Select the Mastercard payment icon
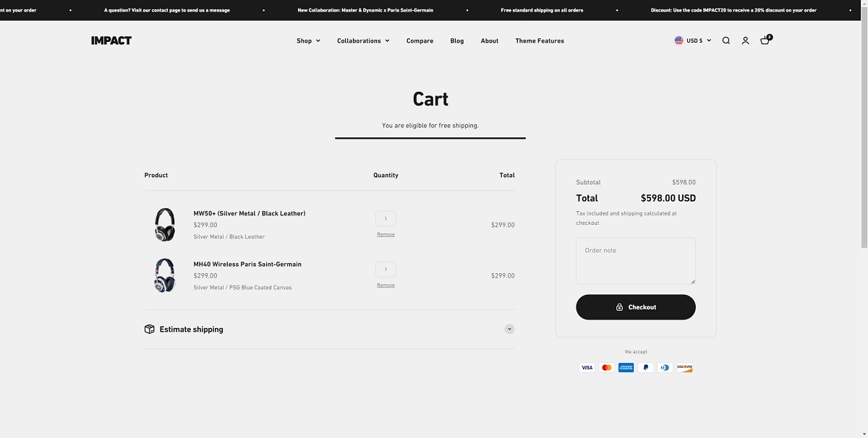Image resolution: width=868 pixels, height=438 pixels. click(x=606, y=367)
